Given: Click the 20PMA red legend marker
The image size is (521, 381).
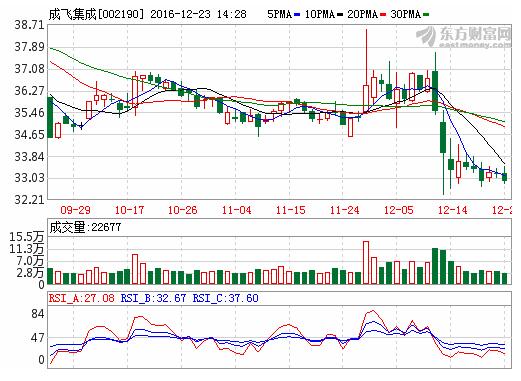Looking at the screenshot, I should pos(383,14).
